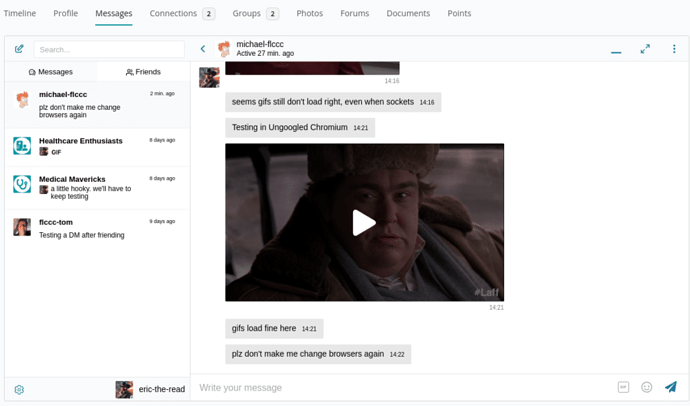Open the Timeline tab
Image resolution: width=690 pixels, height=406 pixels.
click(20, 14)
